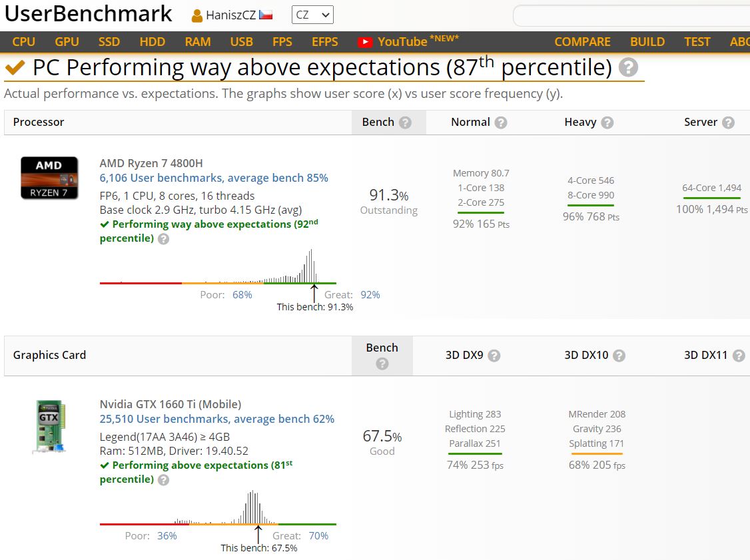
Task: Click the question mark next to Normal
Action: coord(501,123)
